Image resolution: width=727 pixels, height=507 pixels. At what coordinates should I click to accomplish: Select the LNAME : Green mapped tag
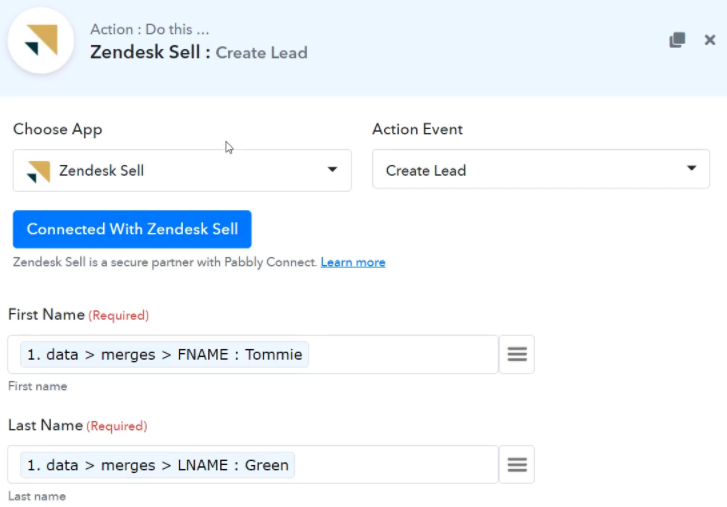point(158,465)
